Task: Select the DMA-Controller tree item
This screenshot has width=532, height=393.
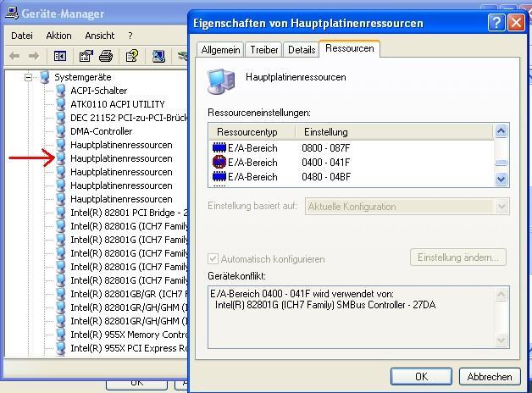Action: [101, 131]
